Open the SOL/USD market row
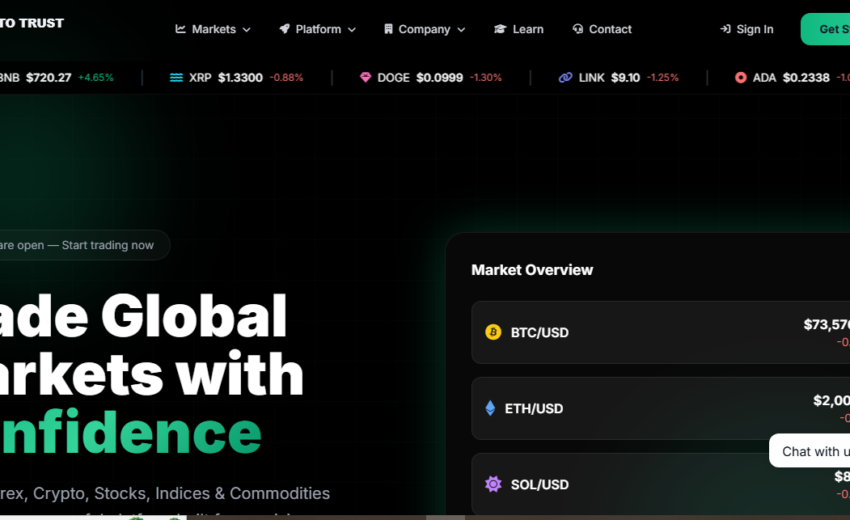Screen dimensions: 850x520 [x=660, y=484]
